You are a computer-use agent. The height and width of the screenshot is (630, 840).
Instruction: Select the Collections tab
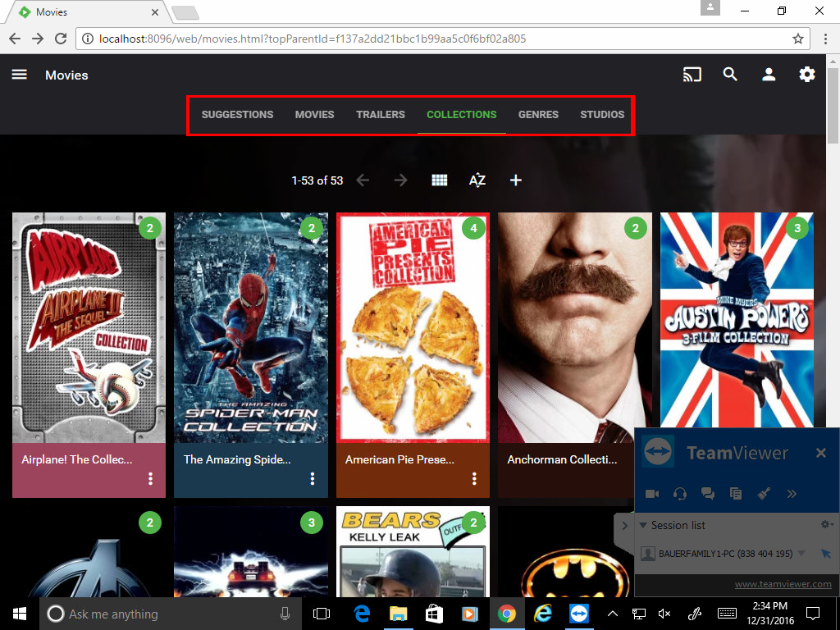point(461,115)
